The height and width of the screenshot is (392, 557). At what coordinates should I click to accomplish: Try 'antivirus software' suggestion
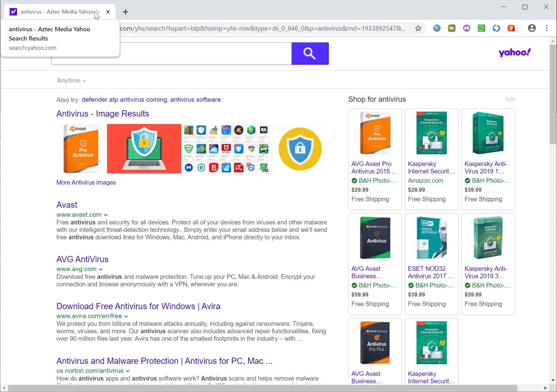point(195,99)
